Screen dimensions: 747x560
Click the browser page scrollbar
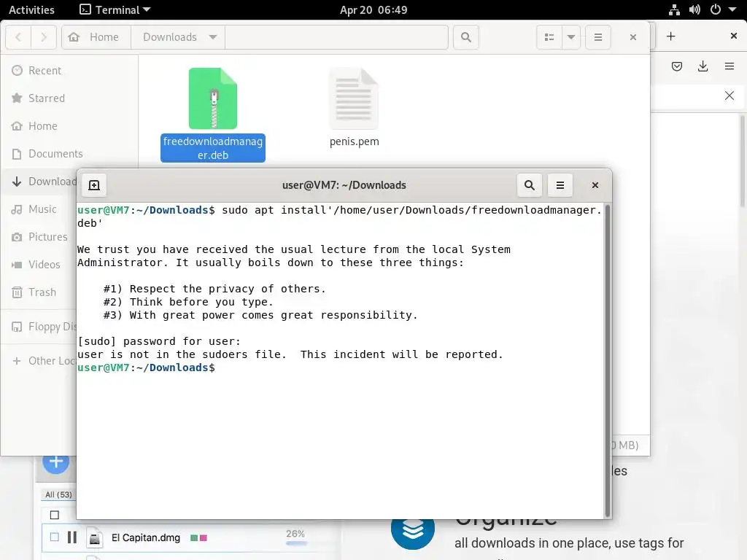[742, 162]
